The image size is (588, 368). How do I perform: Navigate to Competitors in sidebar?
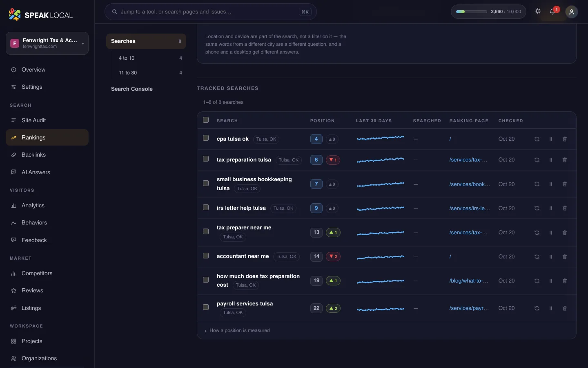point(47,273)
